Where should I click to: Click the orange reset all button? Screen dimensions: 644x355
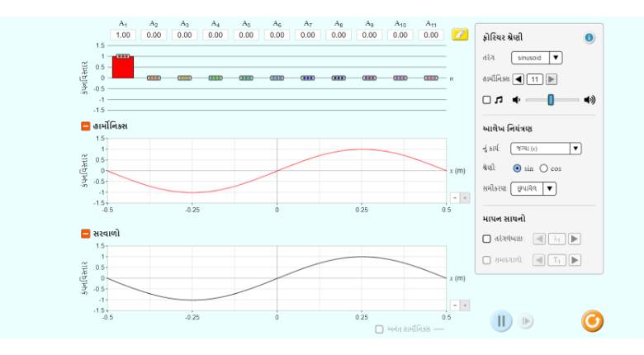[592, 320]
